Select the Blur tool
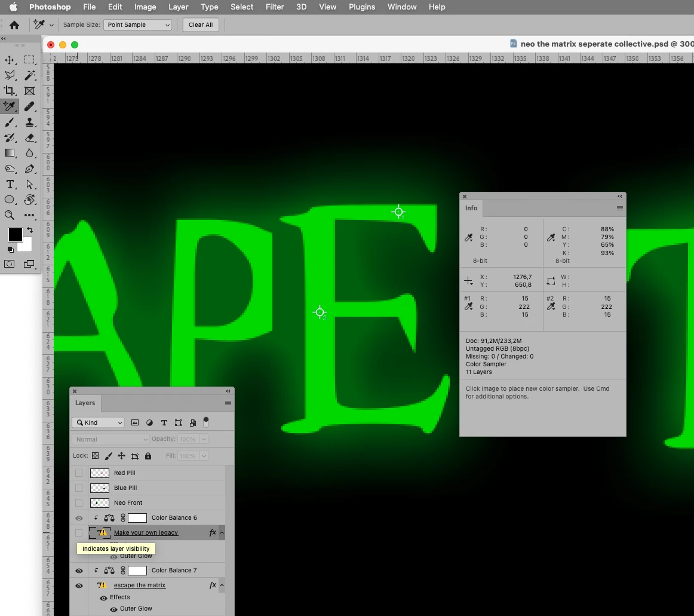Viewport: 694px width, 616px height. (29, 153)
